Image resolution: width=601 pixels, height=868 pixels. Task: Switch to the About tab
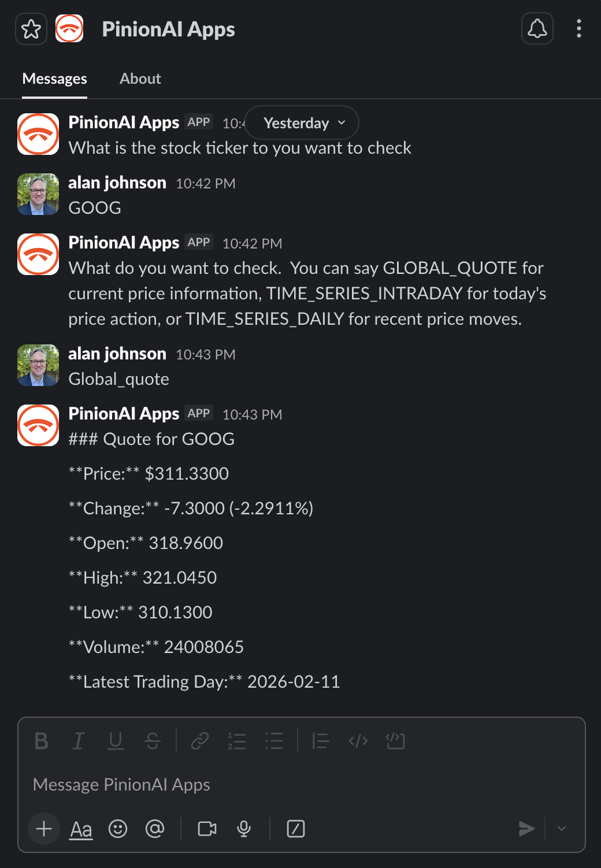click(140, 79)
